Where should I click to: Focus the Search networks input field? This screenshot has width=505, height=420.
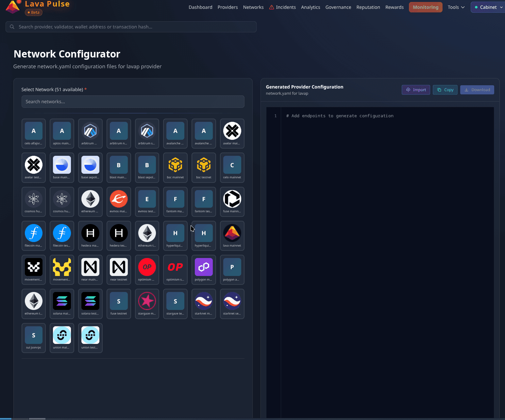tap(133, 102)
